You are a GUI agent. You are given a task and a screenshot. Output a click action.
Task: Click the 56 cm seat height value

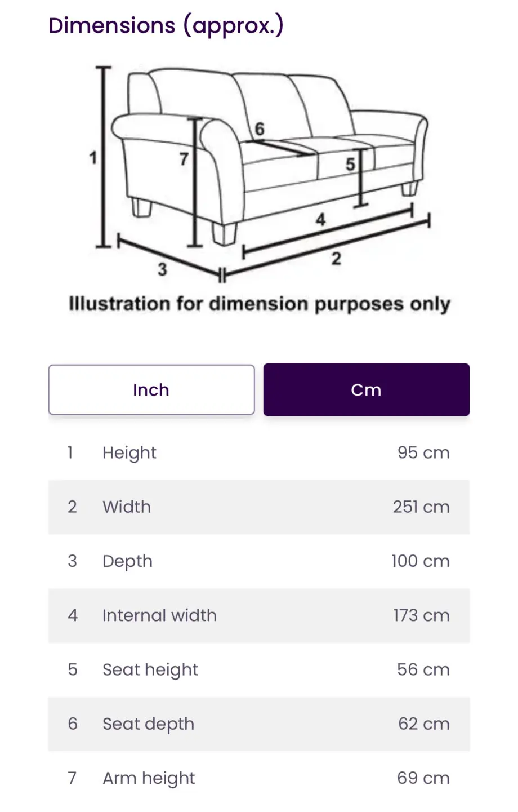click(x=423, y=670)
